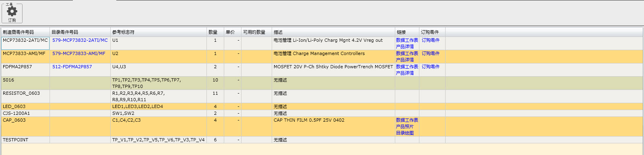Screen dimensions: 644x155
Task: Open 产品详情 link for MCP73833 row
Action: tap(405, 60)
